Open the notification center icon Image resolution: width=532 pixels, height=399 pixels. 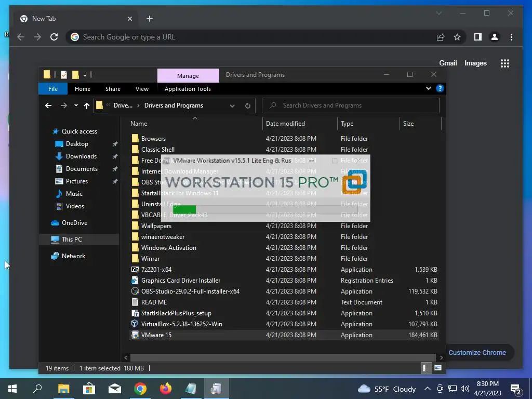[515, 389]
